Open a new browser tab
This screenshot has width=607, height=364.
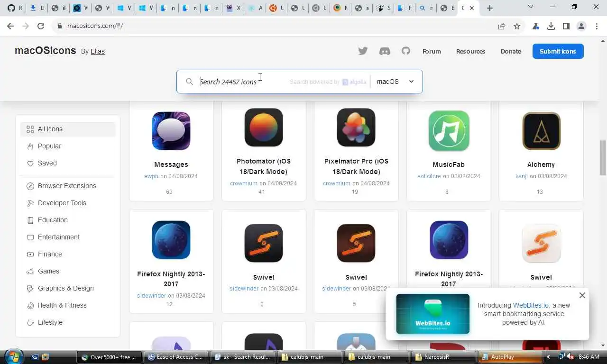point(490,8)
